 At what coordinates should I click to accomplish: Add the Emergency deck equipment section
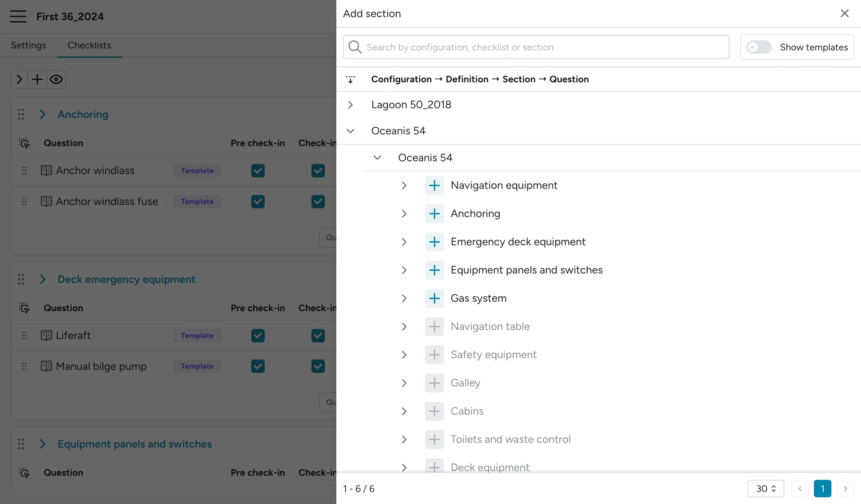tap(434, 242)
